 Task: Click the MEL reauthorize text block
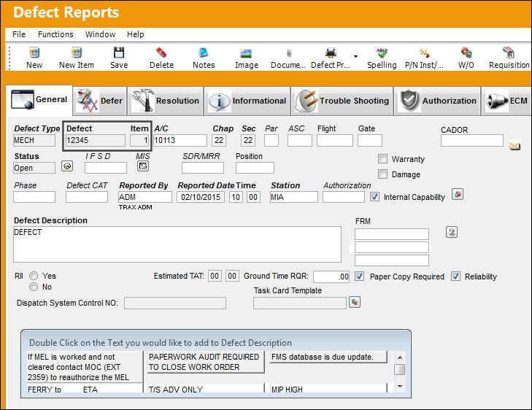click(85, 367)
